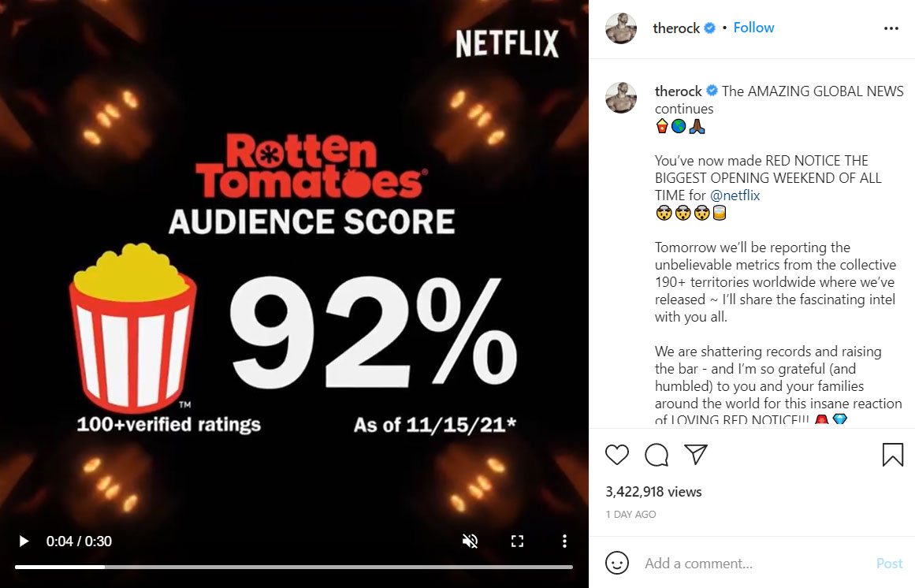Enter fullscreen video mode
Image resolution: width=915 pixels, height=588 pixels.
(517, 541)
